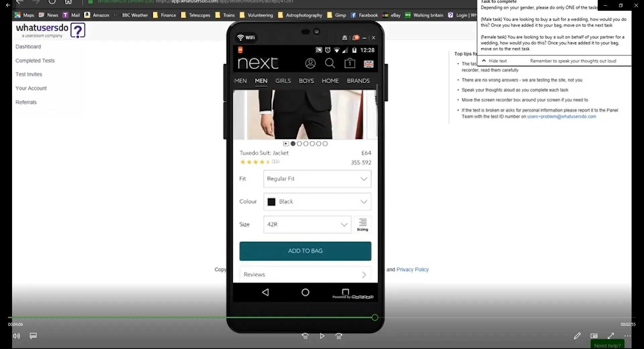Open Your Account in the sidebar
Image resolution: width=644 pixels, height=349 pixels.
[31, 88]
